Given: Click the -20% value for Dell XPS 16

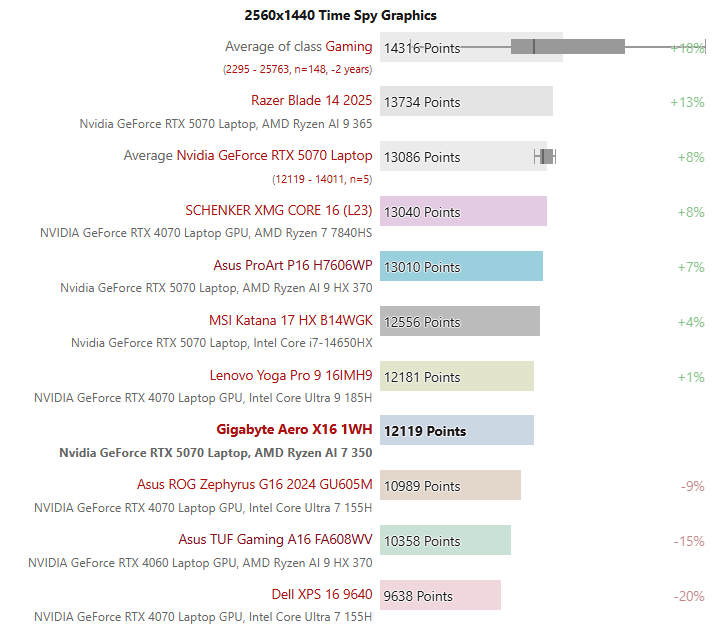Looking at the screenshot, I should (x=689, y=596).
